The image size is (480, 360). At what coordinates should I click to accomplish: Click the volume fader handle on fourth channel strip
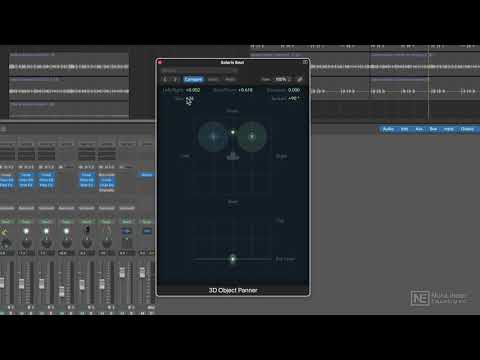coord(62,291)
